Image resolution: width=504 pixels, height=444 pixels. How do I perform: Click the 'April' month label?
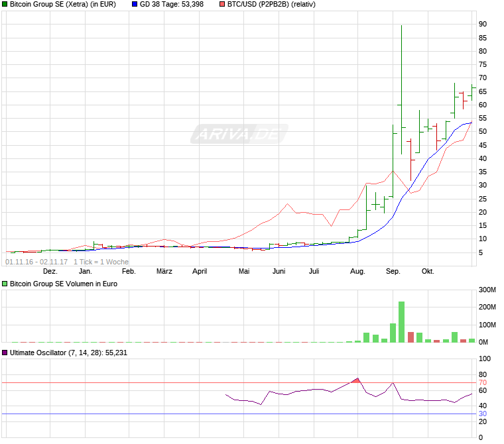pyautogui.click(x=200, y=272)
